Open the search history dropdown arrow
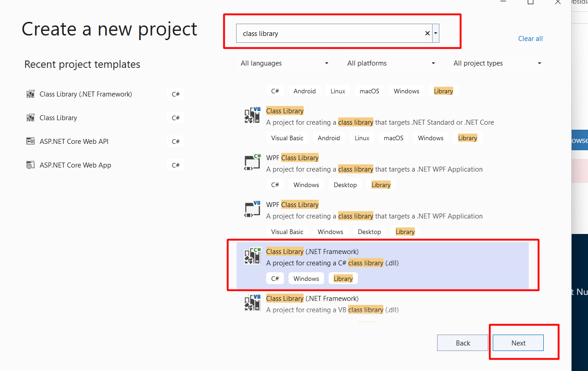Image resolution: width=588 pixels, height=371 pixels. 436,33
